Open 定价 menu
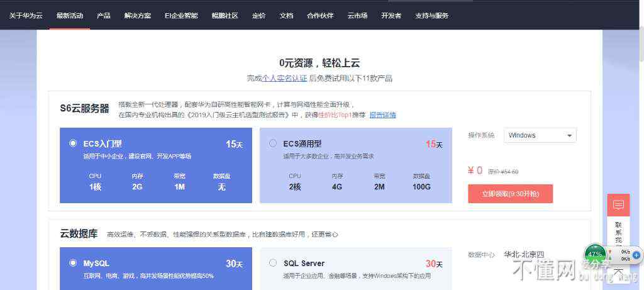 pyautogui.click(x=258, y=16)
